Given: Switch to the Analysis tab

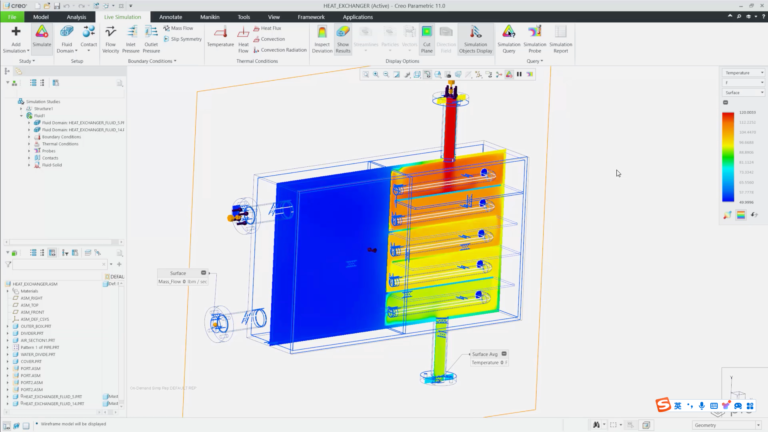Looking at the screenshot, I should click(76, 17).
